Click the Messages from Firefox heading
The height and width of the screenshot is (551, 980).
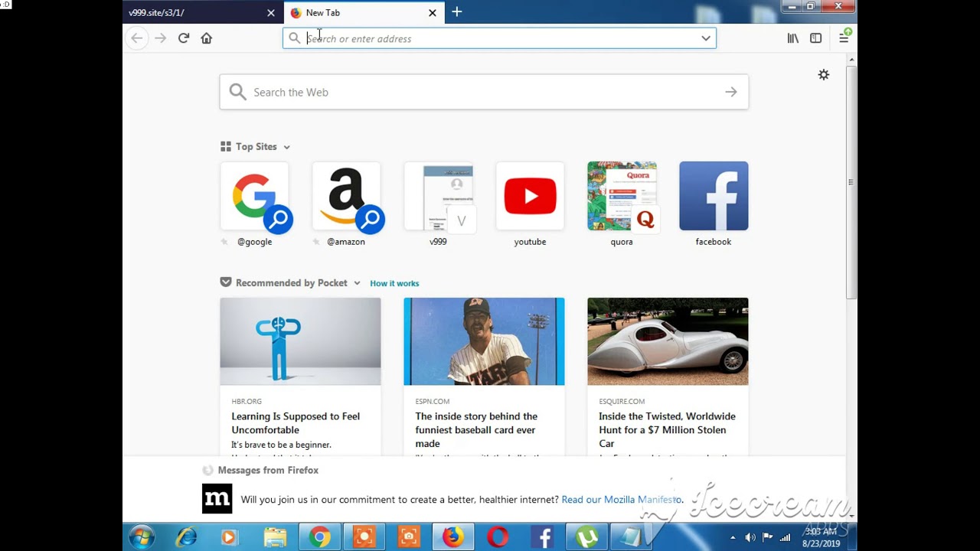coord(268,471)
